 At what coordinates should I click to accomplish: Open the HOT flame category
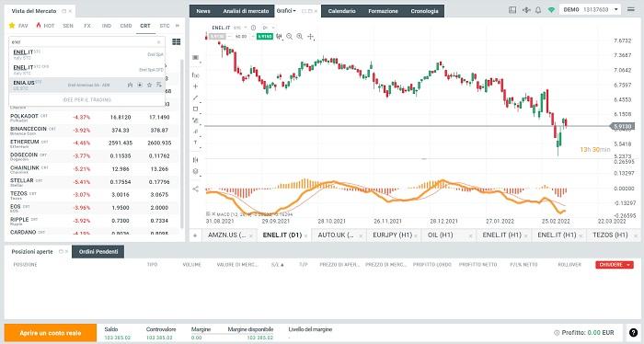[45, 26]
